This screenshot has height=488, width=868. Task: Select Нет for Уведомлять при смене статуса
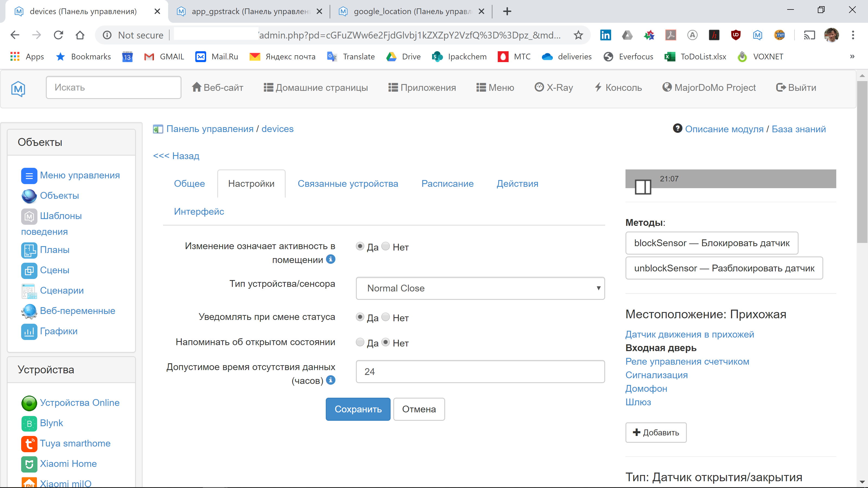pos(386,317)
